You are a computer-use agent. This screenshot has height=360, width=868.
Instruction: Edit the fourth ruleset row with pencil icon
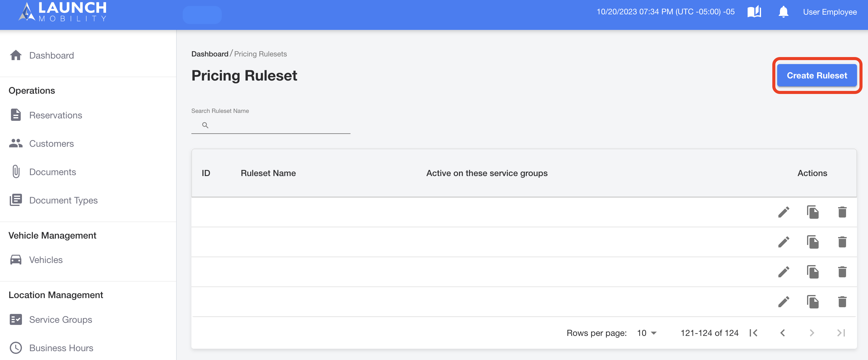[x=783, y=301]
